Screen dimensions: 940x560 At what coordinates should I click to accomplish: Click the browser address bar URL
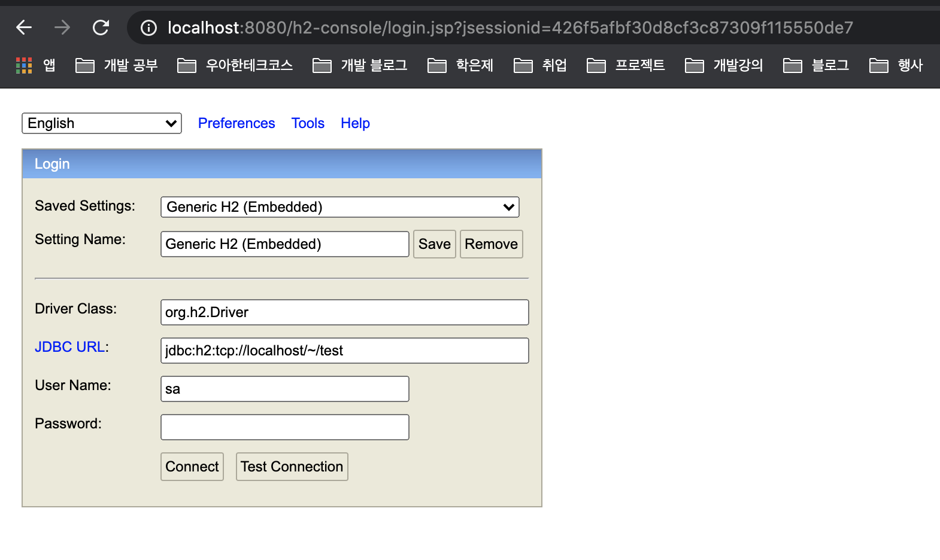click(510, 28)
